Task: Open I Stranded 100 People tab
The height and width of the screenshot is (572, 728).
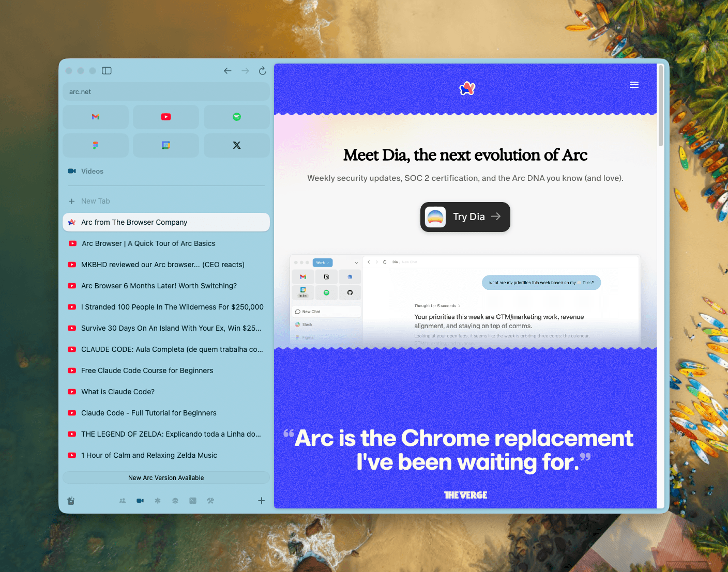Action: pos(166,307)
